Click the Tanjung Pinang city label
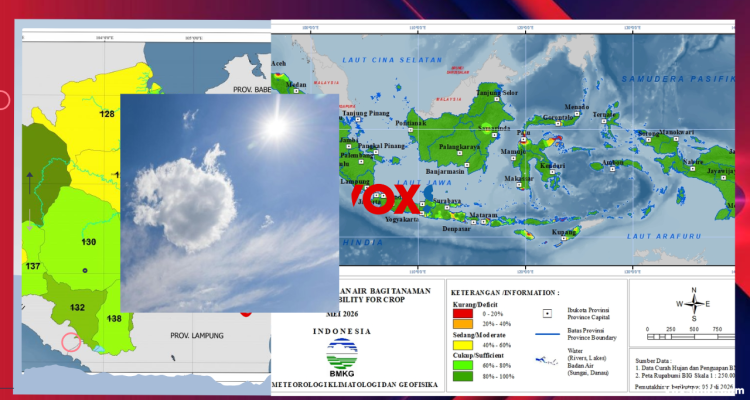The image size is (750, 400). (x=365, y=113)
